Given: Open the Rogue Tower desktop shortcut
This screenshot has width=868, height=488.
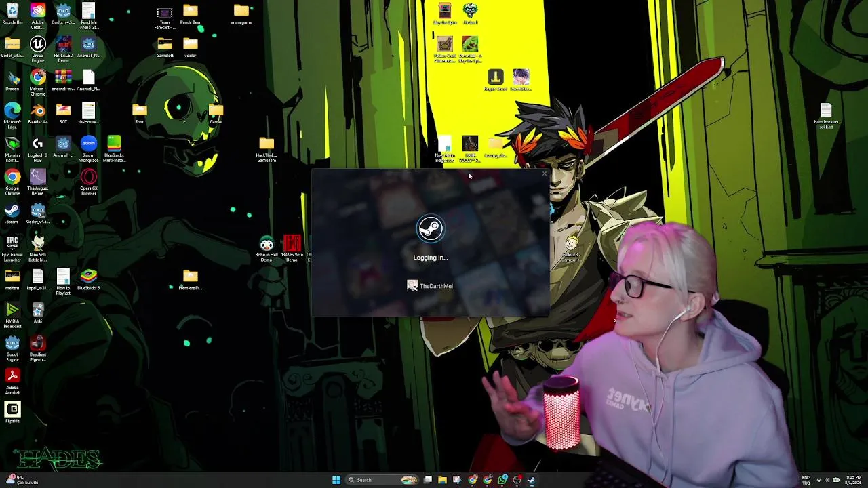Looking at the screenshot, I should tap(496, 80).
